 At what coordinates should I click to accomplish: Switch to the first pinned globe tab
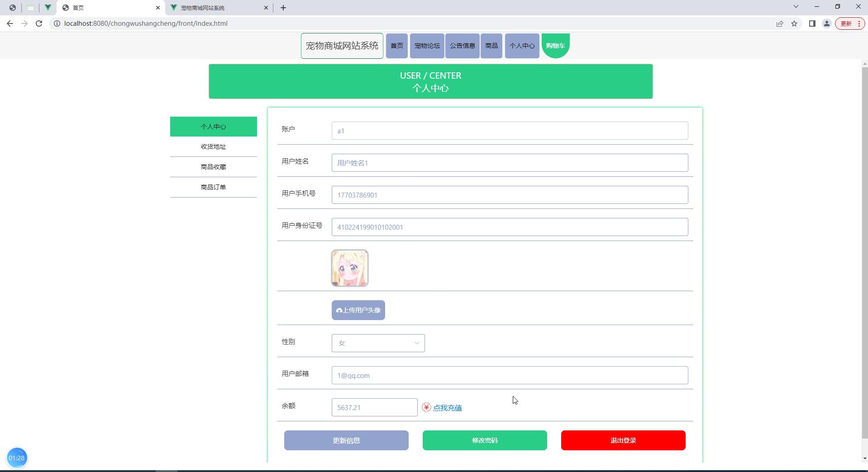pos(12,8)
